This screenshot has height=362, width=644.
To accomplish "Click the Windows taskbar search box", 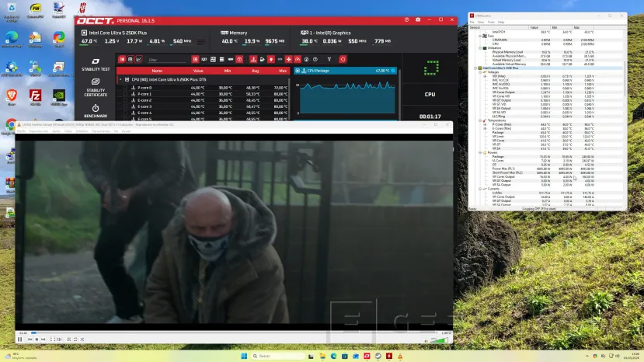I will coord(278,356).
